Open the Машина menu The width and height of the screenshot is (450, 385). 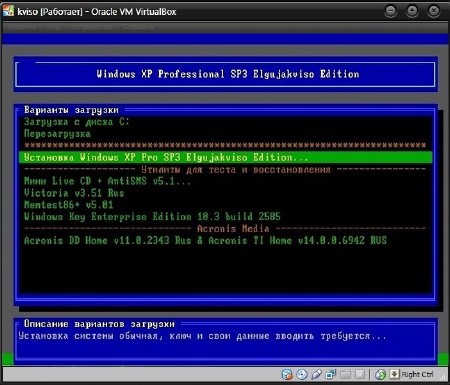point(23,27)
